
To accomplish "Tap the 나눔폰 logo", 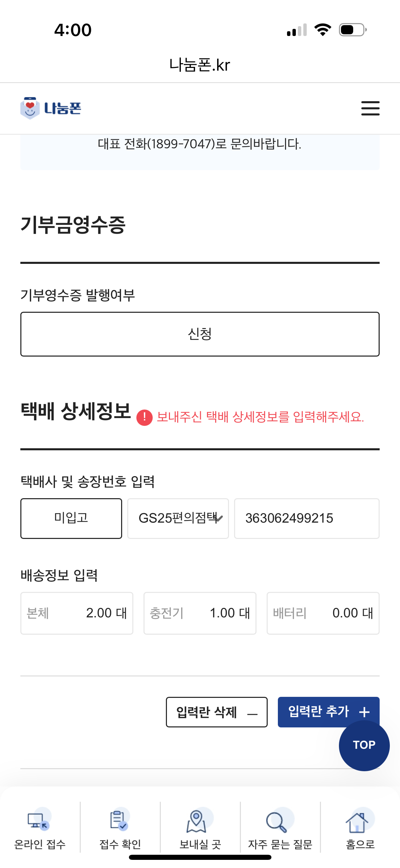I will [x=51, y=108].
